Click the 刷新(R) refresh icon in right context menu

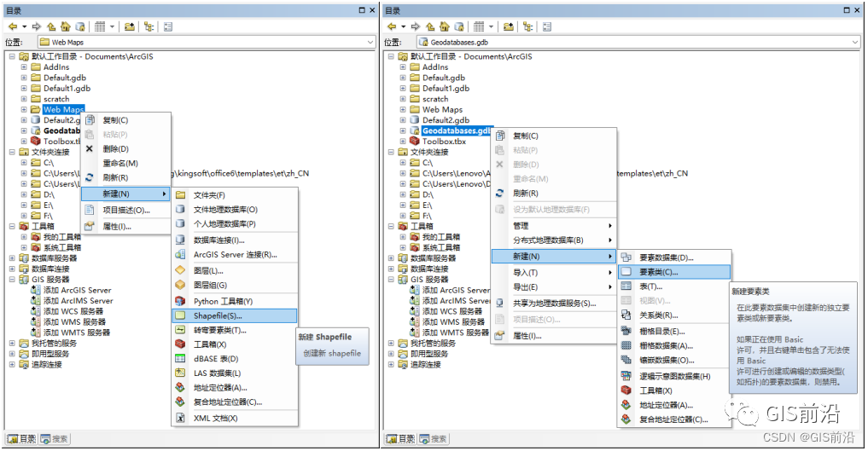click(500, 194)
